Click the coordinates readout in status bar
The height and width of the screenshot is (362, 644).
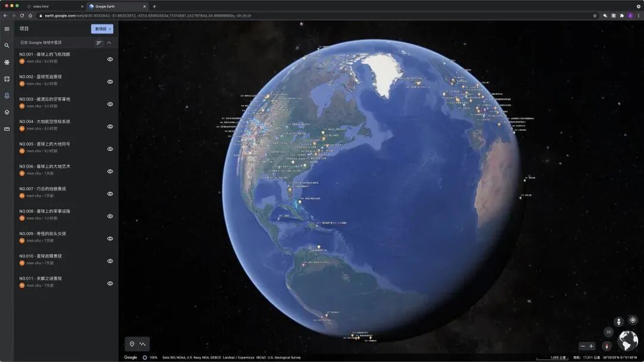coord(620,357)
